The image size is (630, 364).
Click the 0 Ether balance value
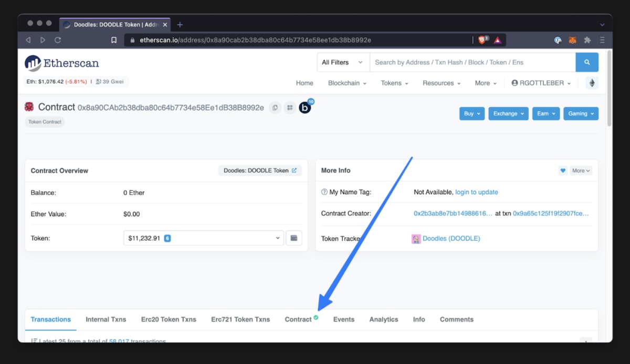pos(134,192)
